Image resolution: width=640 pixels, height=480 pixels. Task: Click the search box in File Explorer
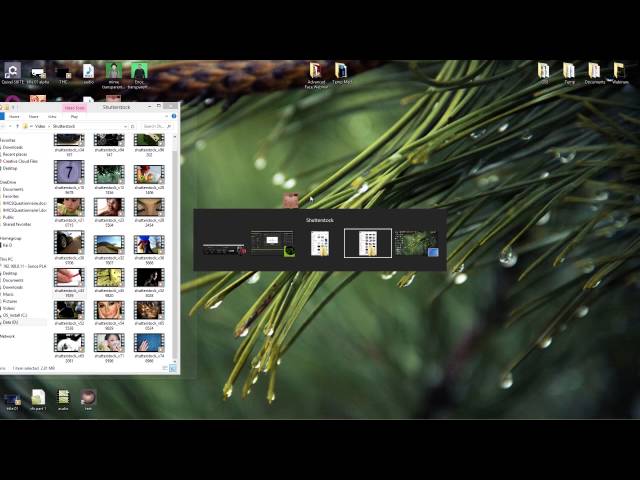pyautogui.click(x=160, y=127)
